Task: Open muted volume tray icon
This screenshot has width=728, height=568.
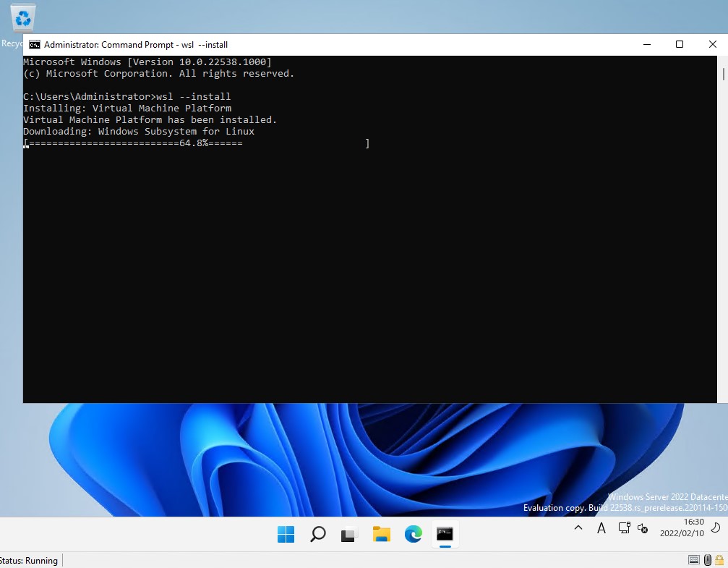Action: pos(643,528)
